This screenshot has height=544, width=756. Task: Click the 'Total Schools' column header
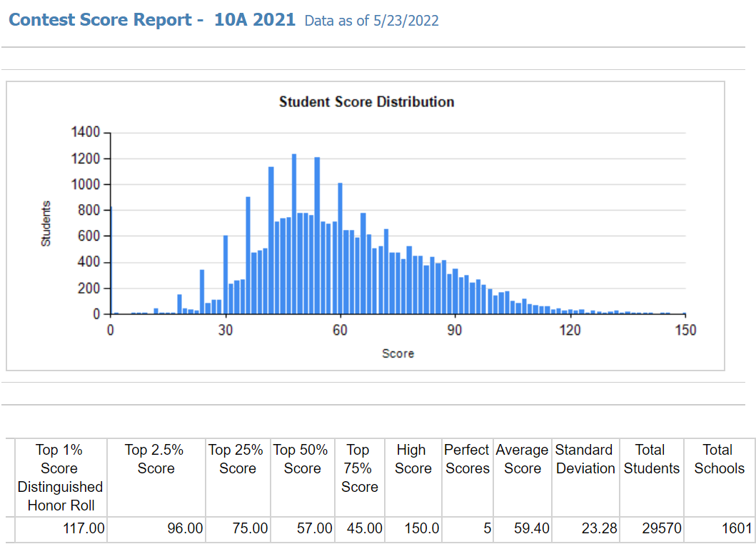pyautogui.click(x=720, y=478)
